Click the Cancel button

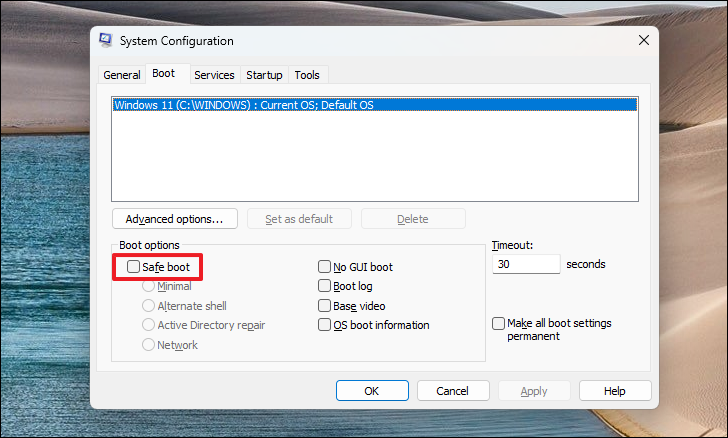(453, 391)
